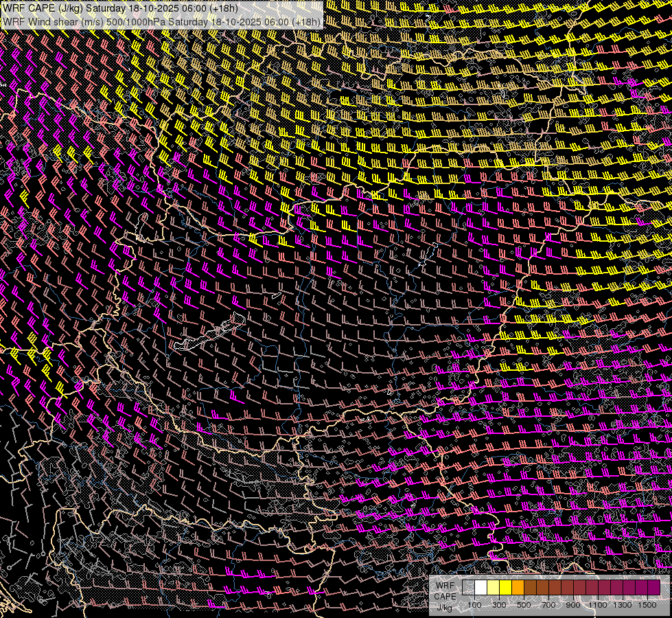This screenshot has height=618, width=672.
Task: Click the 900 legend scale label
Action: coord(573,605)
